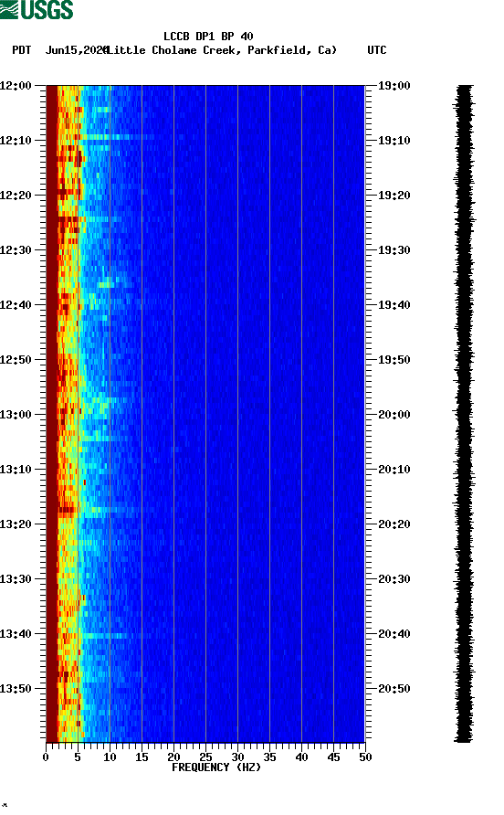Image resolution: width=504 pixels, height=815 pixels.
Task: Click the 40 Hz frequency tick label
Action: (301, 757)
